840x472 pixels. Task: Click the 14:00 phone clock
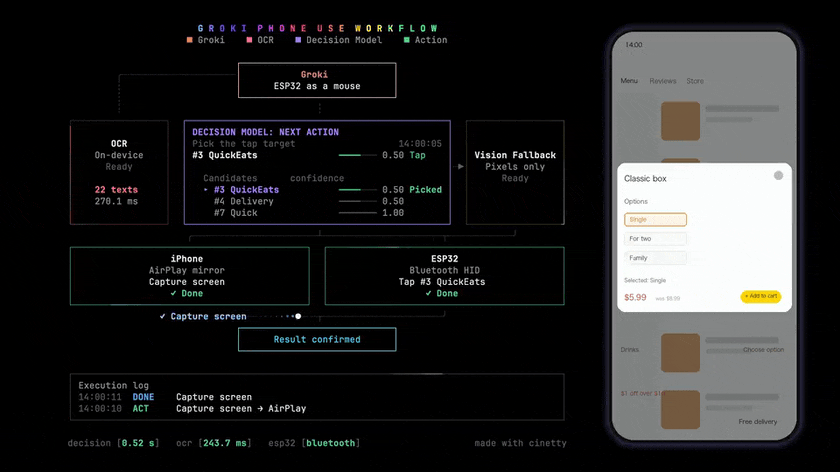coord(634,44)
